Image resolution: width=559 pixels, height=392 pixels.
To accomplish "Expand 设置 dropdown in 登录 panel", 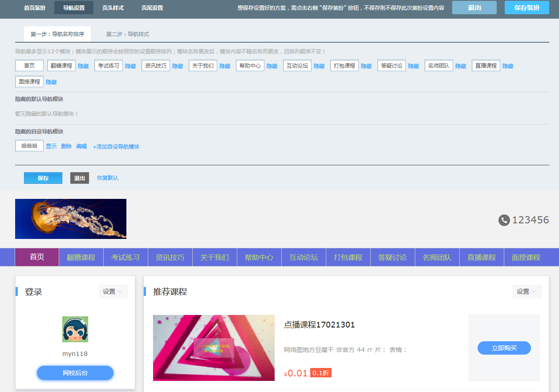I will (113, 291).
